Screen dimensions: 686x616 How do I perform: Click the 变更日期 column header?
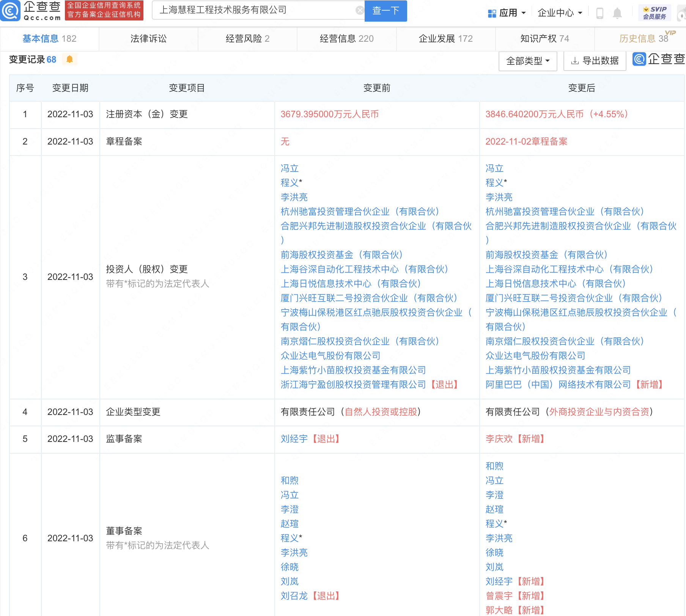click(70, 88)
